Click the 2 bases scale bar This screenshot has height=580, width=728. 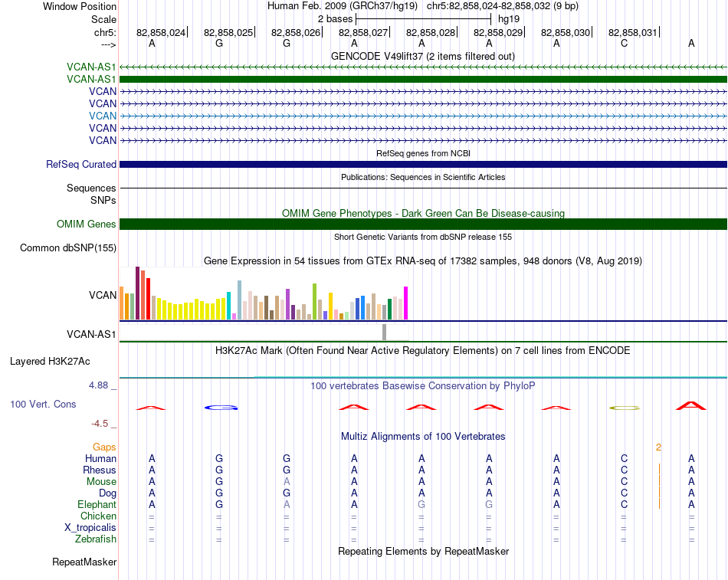423,18
